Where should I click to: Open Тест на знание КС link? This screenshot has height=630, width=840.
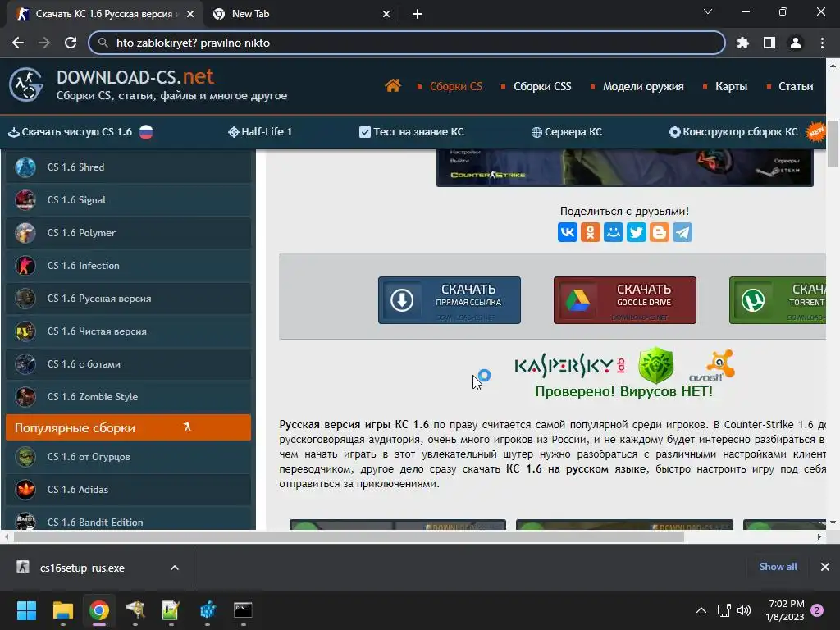[412, 132]
